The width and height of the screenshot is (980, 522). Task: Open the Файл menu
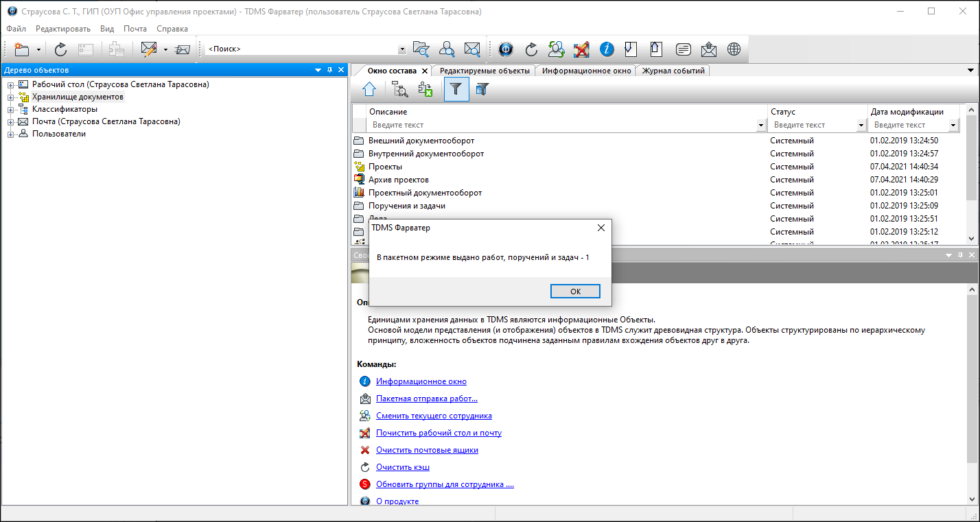16,29
